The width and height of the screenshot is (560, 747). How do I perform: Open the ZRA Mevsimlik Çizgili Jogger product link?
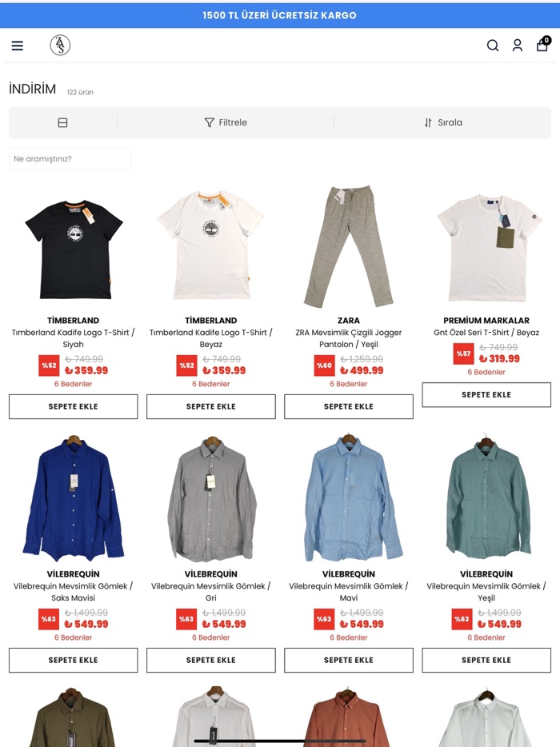point(349,338)
